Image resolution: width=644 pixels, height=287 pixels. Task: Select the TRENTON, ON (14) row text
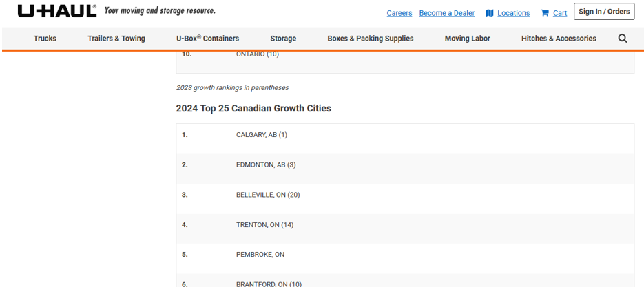(x=265, y=224)
